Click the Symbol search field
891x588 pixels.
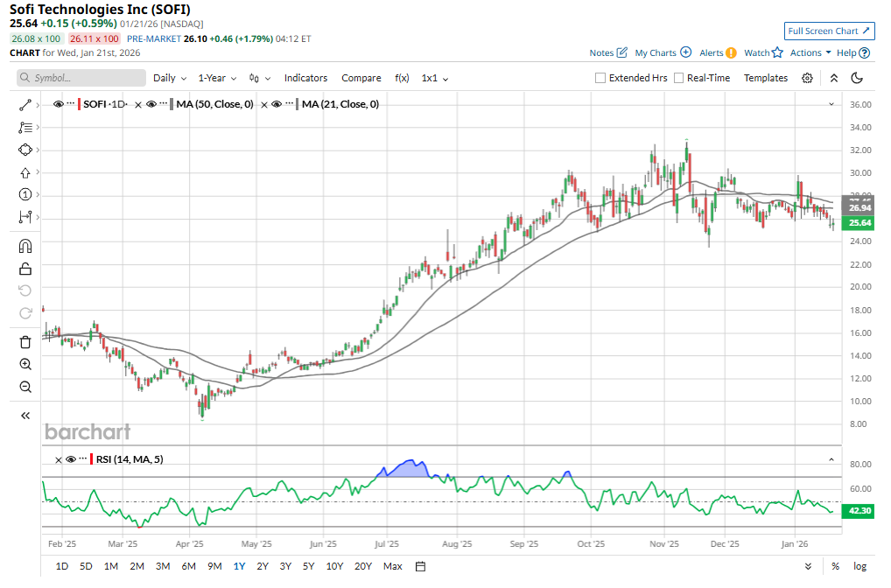click(81, 78)
